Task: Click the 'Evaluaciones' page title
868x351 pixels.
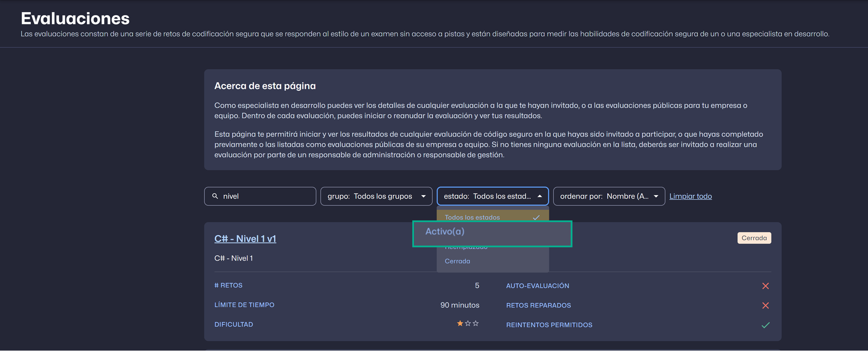Action: [75, 19]
